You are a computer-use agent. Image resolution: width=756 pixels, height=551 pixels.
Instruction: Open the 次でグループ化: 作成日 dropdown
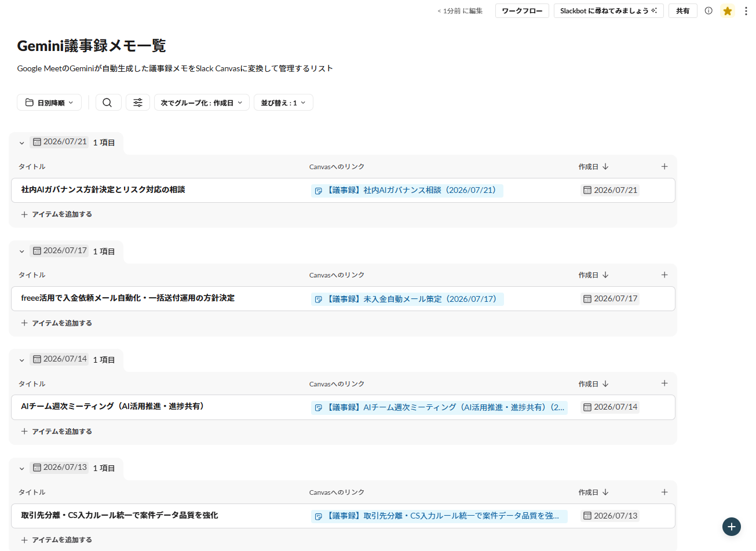pos(202,103)
